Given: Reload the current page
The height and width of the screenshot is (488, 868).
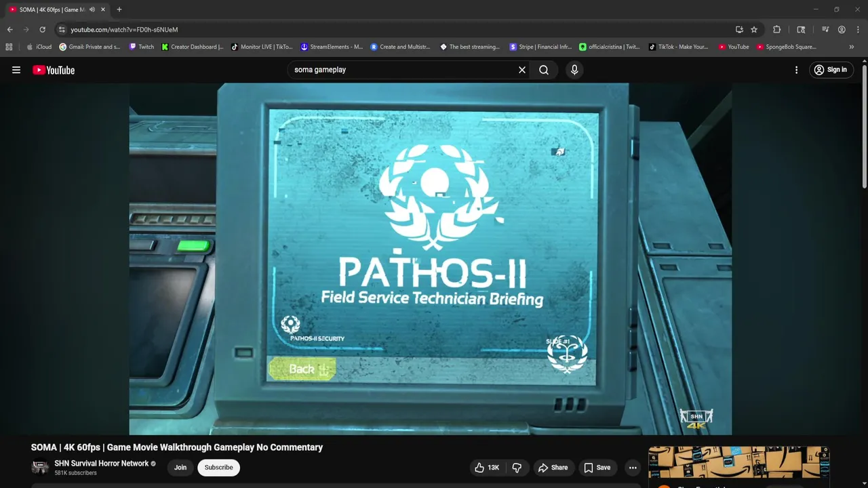Looking at the screenshot, I should (x=42, y=30).
